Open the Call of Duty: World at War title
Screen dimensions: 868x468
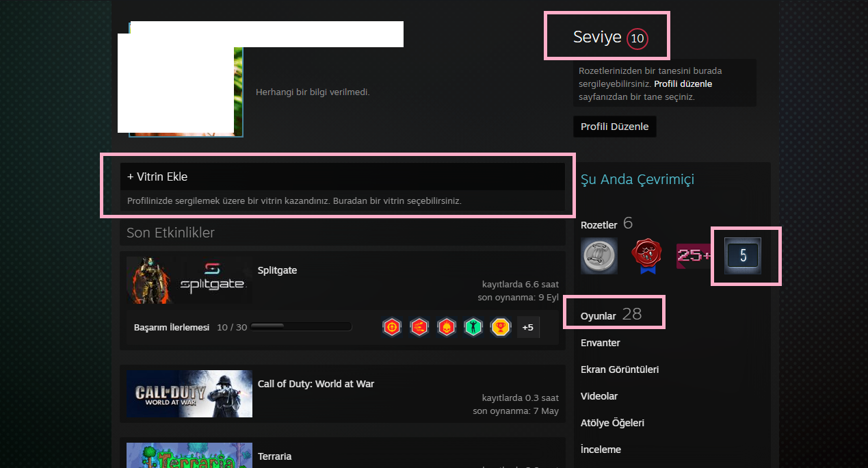(x=316, y=384)
